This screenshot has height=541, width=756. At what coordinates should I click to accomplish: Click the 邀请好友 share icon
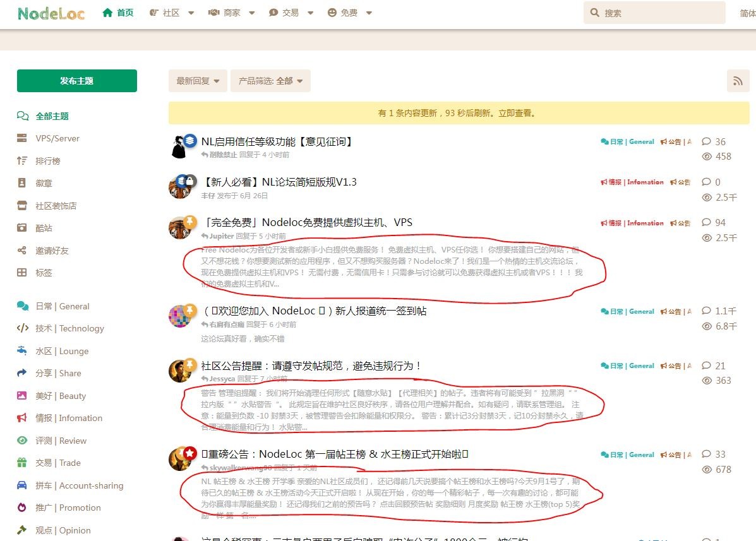tap(21, 250)
